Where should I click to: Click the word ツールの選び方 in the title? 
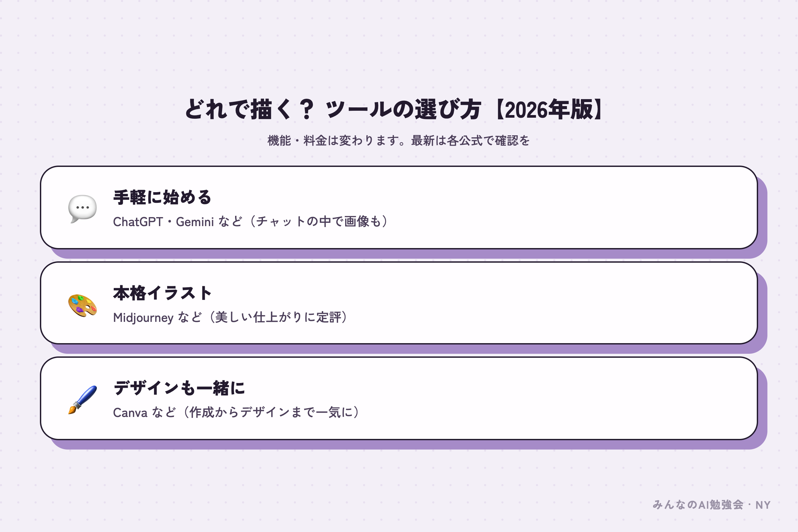tap(403, 109)
